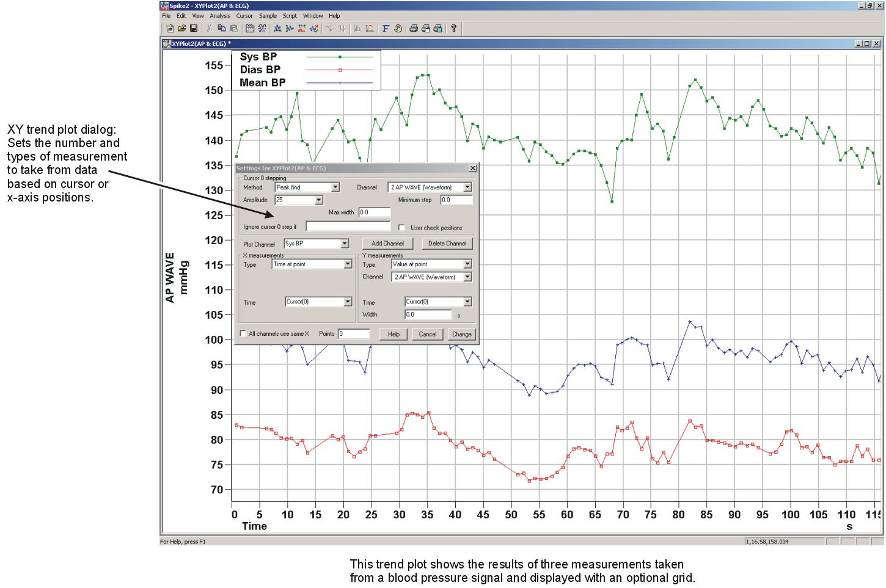Check the All channels use same X box
The height and width of the screenshot is (588, 886).
[243, 334]
